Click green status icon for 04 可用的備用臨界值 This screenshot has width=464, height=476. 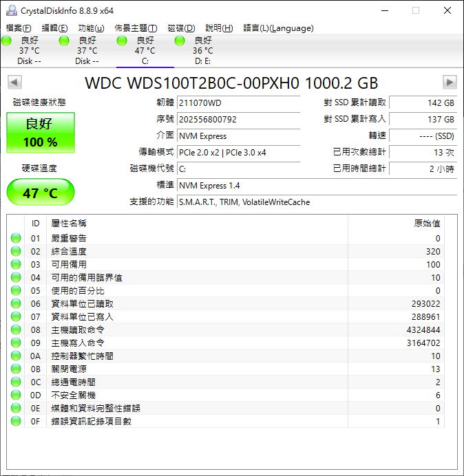coord(16,277)
